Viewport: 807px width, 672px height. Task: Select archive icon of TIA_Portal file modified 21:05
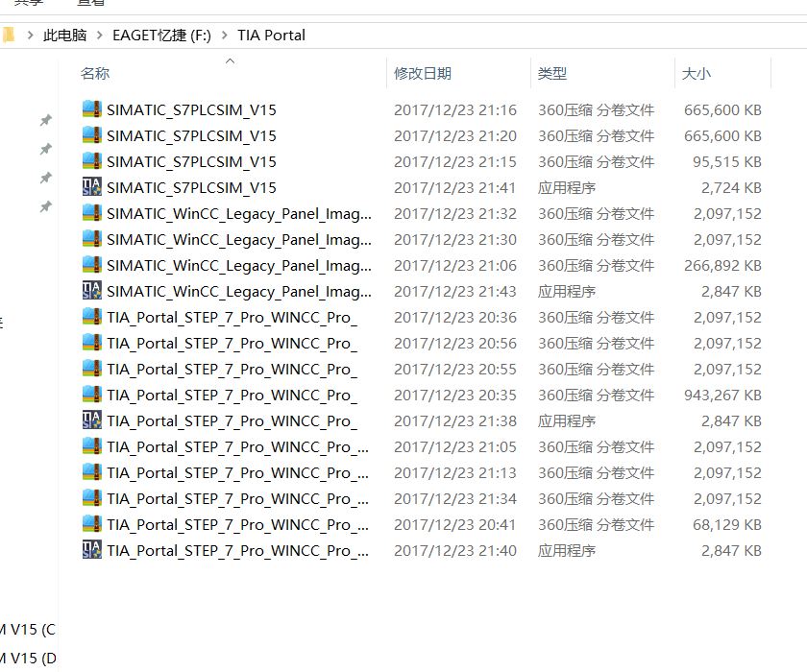click(x=91, y=445)
